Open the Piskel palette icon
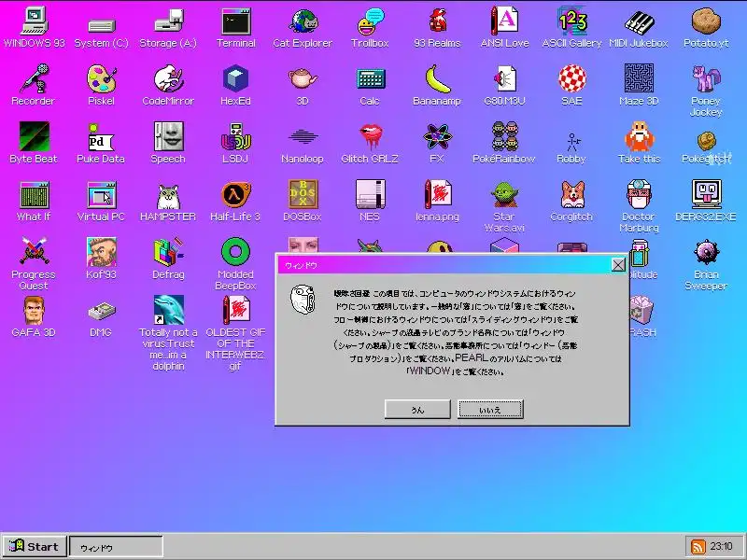Viewport: 747px width, 560px height. (101, 79)
